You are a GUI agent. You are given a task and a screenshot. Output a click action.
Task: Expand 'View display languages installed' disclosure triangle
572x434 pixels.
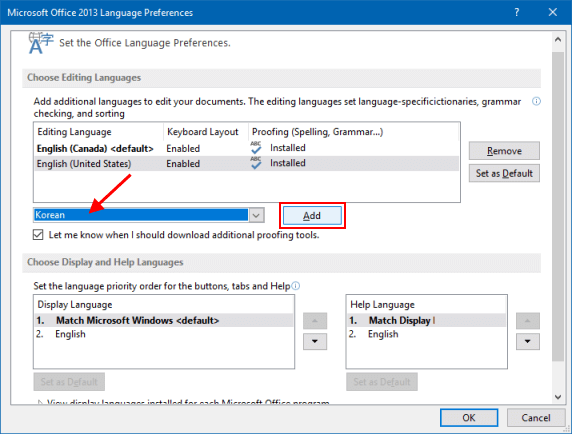coord(40,402)
